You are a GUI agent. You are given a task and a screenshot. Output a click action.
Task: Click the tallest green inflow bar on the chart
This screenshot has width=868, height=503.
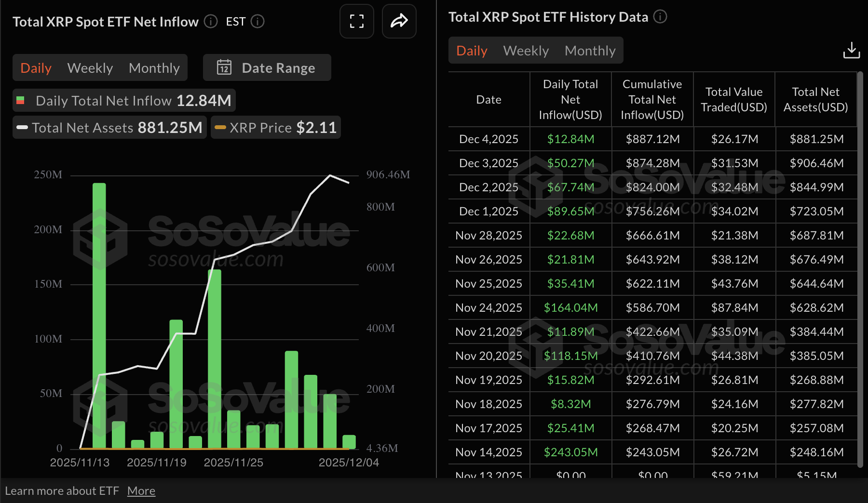click(x=99, y=313)
